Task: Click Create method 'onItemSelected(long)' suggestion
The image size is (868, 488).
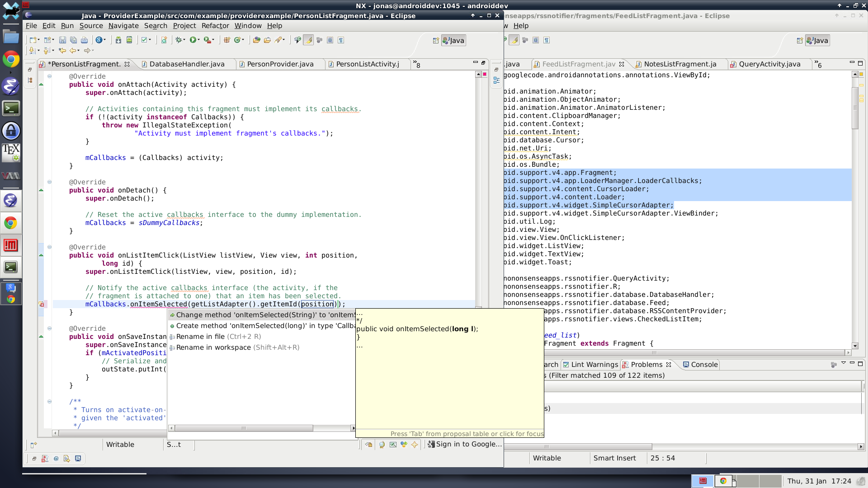Action: pos(262,325)
